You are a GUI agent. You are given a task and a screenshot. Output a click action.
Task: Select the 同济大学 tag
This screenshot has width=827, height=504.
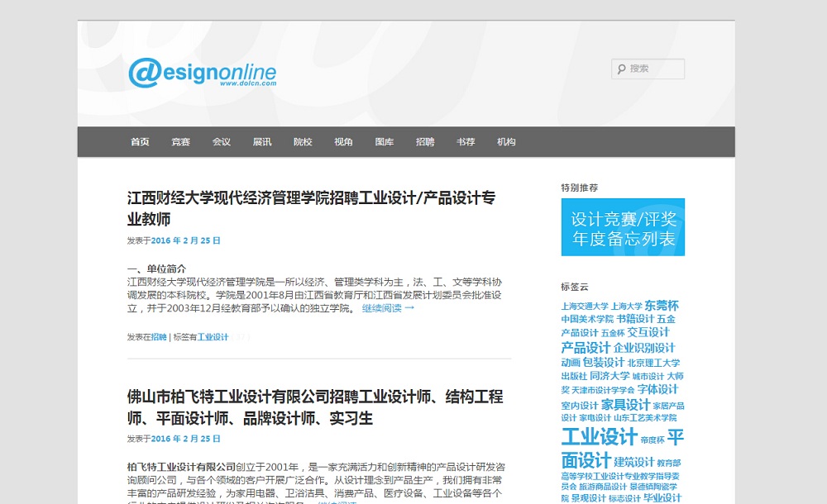(609, 376)
